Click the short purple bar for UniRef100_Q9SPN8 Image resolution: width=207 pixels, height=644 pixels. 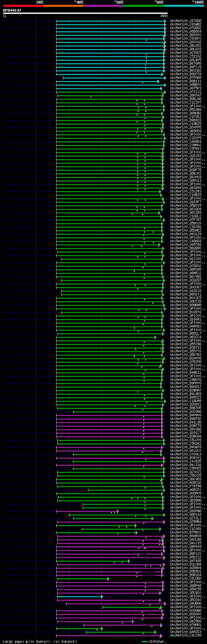point(87,511)
